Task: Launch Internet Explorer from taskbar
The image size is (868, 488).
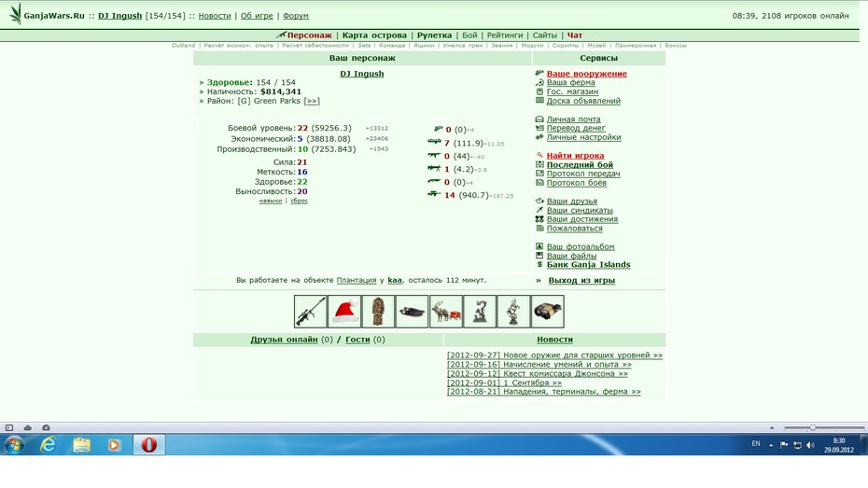Action: click(x=49, y=445)
